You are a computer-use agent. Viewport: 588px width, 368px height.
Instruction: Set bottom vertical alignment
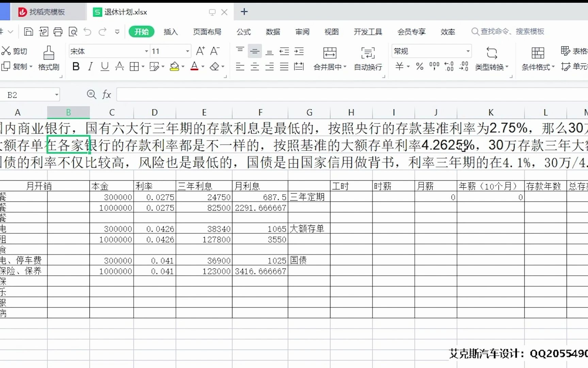coord(269,51)
